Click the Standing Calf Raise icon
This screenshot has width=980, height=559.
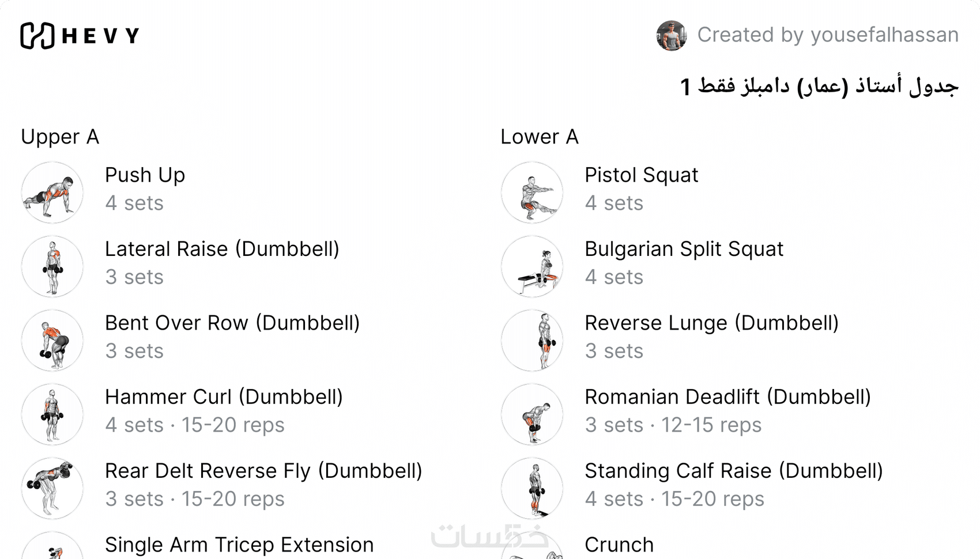(532, 488)
